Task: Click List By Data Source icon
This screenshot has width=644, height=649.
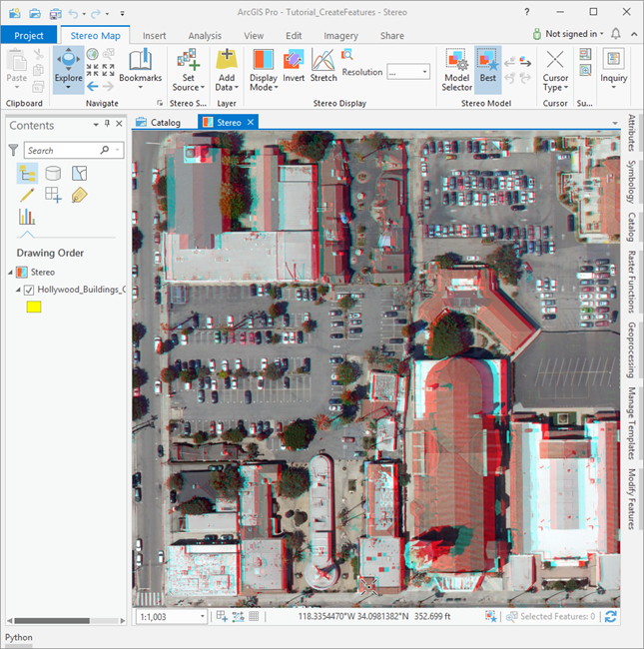Action: 53,174
